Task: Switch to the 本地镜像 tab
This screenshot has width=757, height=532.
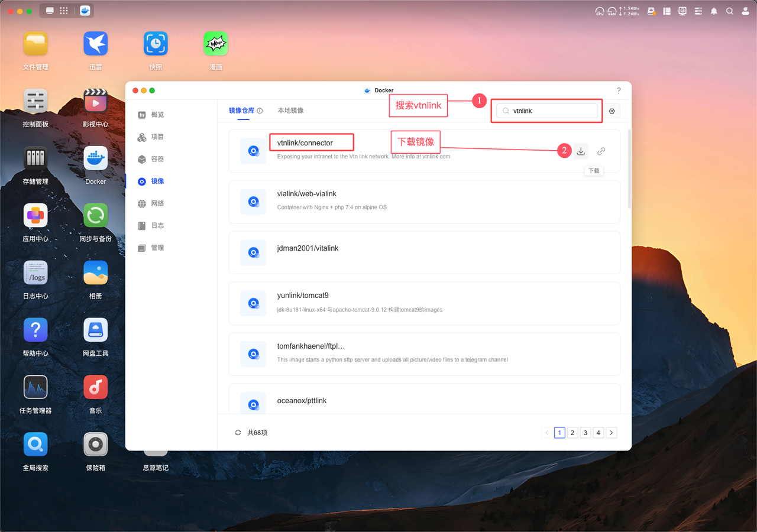Action: pyautogui.click(x=290, y=111)
